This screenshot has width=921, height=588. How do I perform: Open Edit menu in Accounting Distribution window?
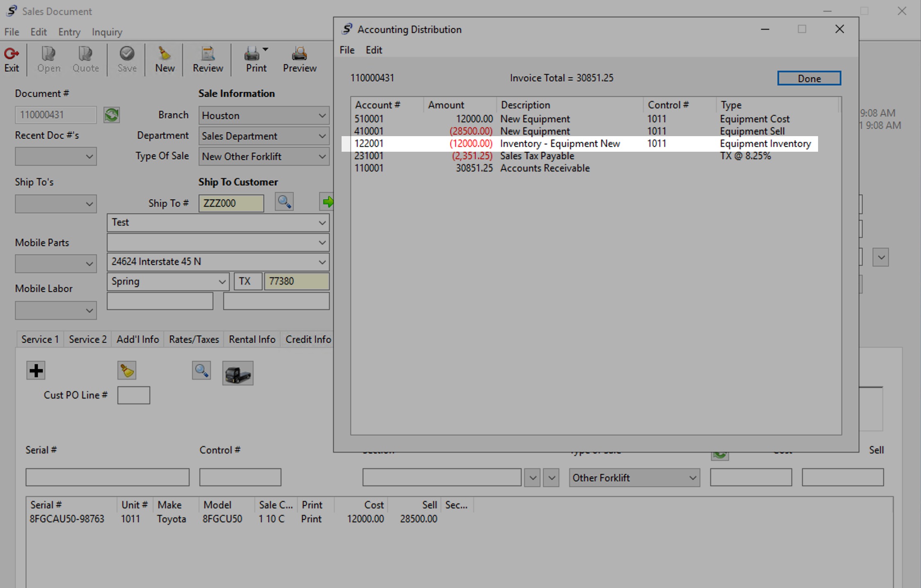point(374,50)
